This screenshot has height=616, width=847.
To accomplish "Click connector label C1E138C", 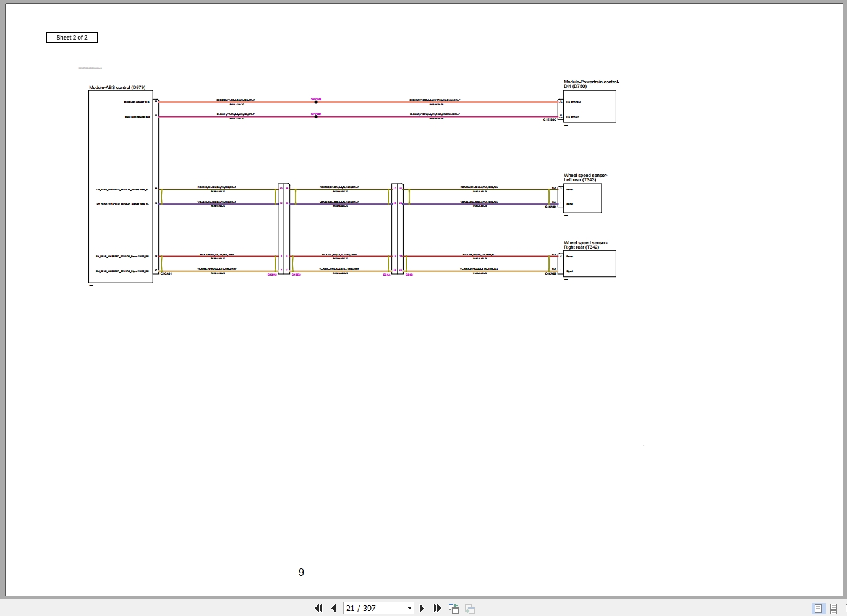I will click(x=550, y=119).
